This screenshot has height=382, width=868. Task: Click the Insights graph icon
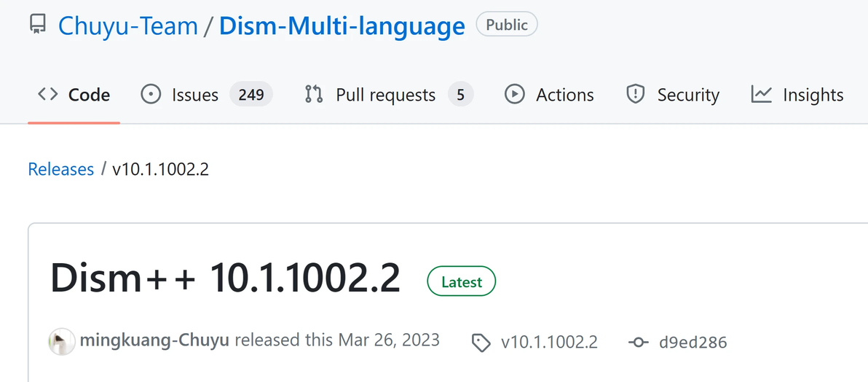click(762, 95)
